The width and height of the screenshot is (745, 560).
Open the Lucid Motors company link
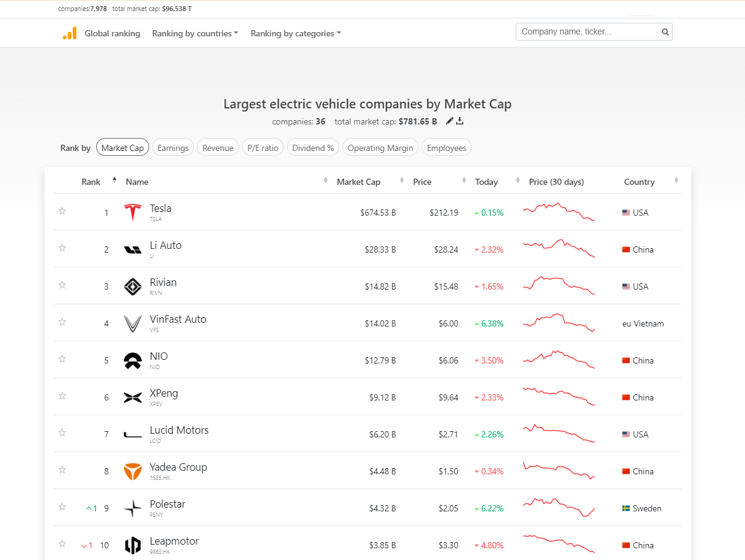coord(179,430)
